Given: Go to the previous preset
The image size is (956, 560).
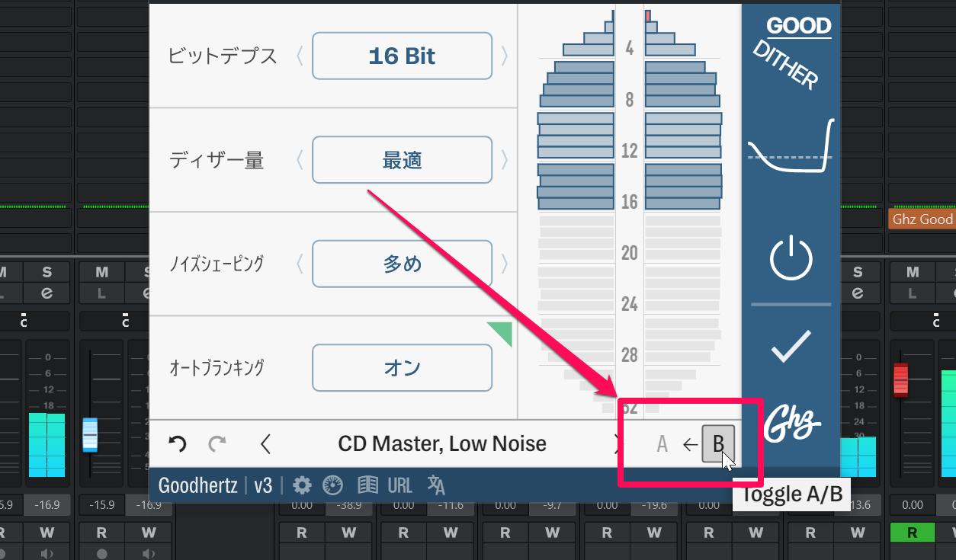Looking at the screenshot, I should click(x=265, y=443).
